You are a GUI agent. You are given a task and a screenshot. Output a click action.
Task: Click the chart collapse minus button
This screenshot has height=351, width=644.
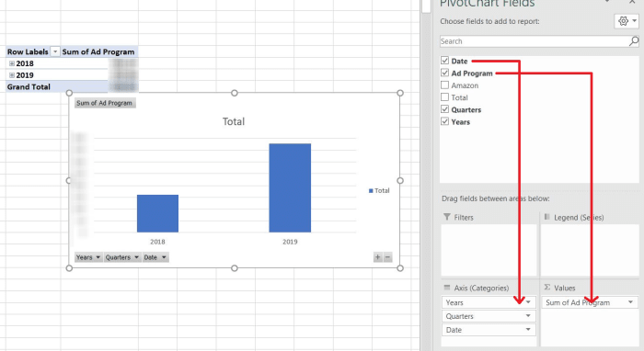387,257
